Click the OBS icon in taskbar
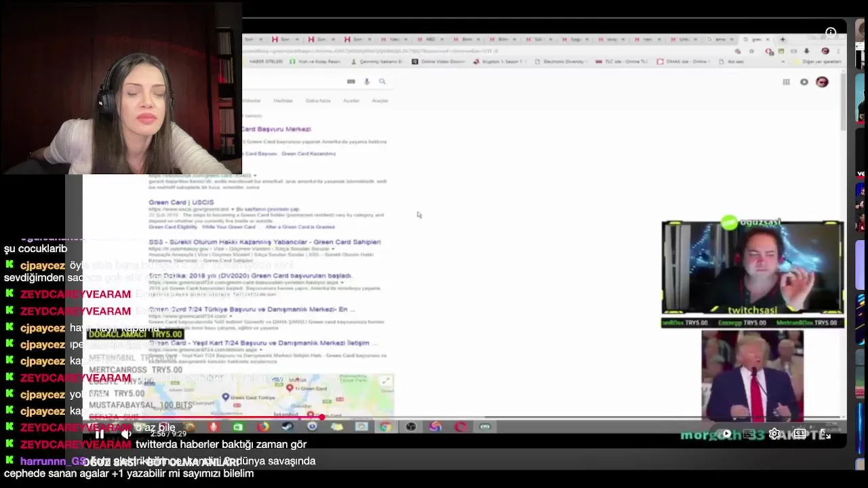 (x=411, y=426)
